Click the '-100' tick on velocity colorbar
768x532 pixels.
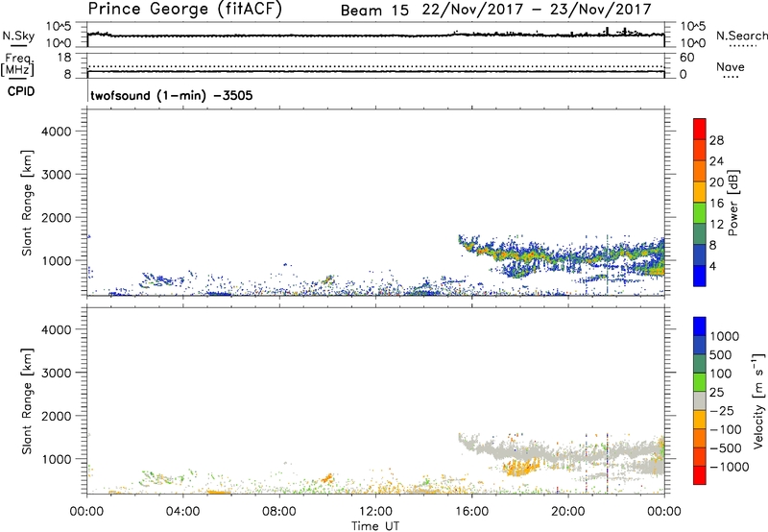coord(726,429)
